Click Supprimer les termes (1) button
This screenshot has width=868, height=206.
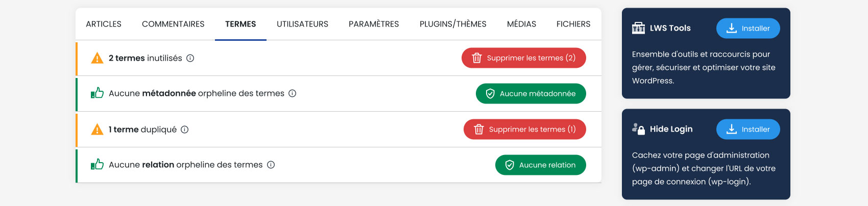click(525, 129)
